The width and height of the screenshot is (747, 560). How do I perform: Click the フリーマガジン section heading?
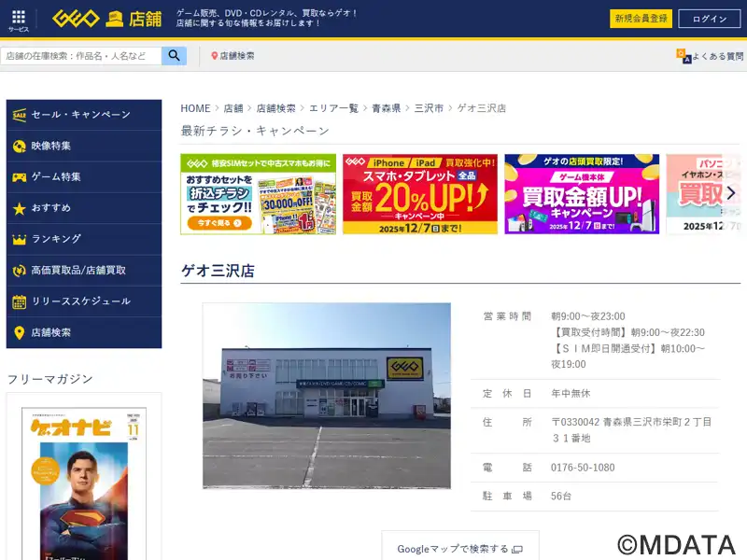(50, 379)
